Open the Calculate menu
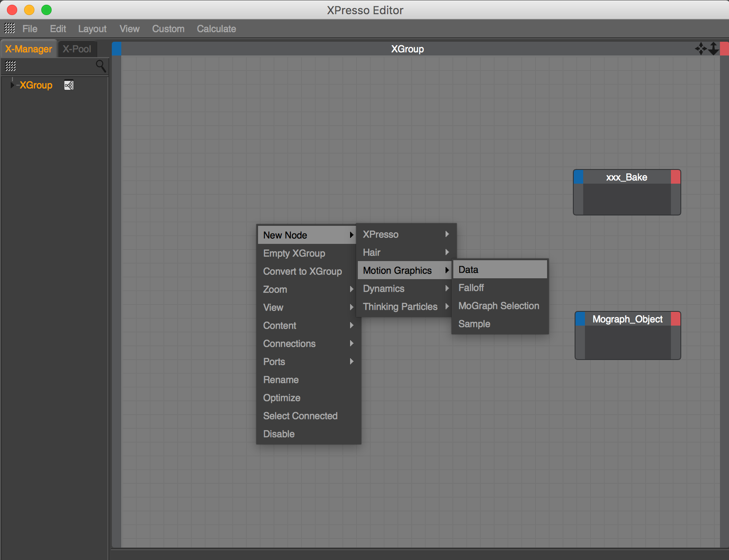Screen dimensions: 729x560 [x=216, y=29]
